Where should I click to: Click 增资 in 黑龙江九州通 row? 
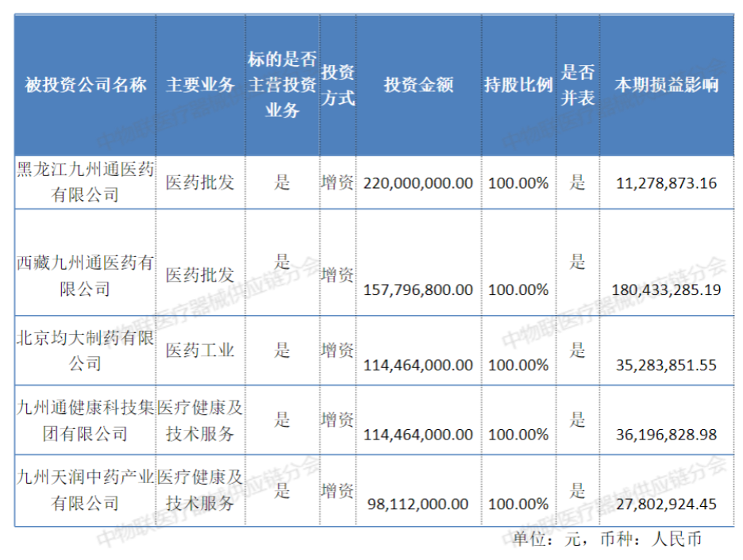[337, 182]
